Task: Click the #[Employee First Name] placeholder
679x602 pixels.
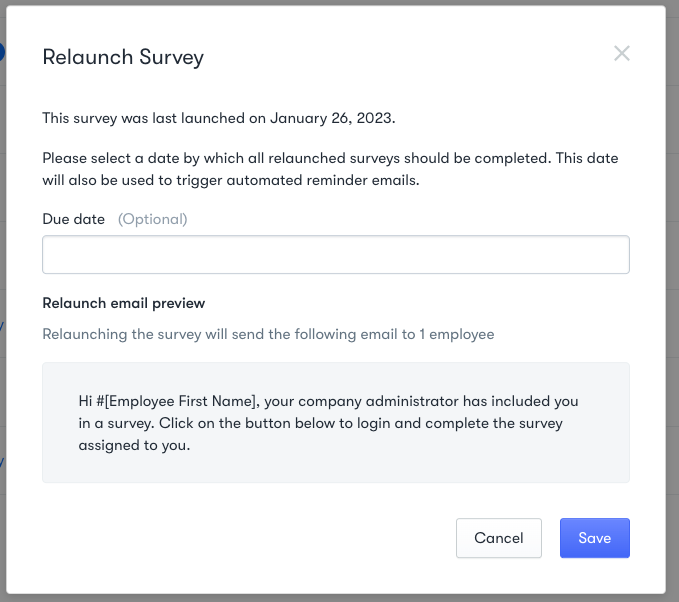Action: (176, 401)
